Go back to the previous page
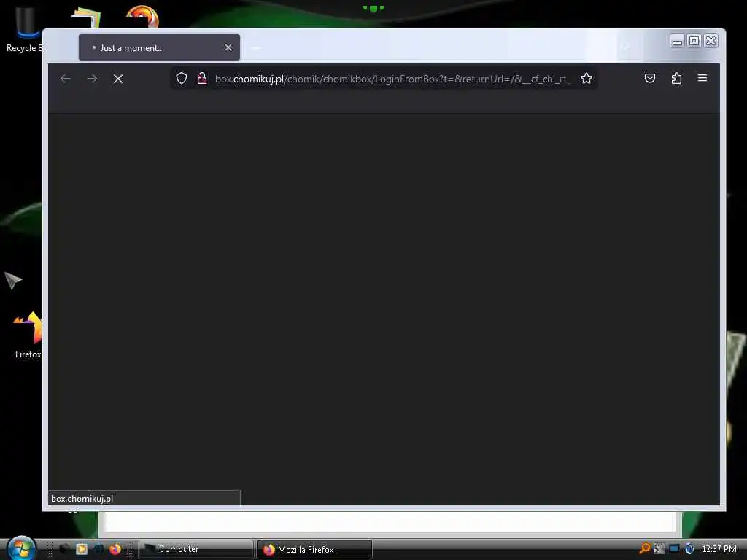747x560 pixels. (x=66, y=79)
